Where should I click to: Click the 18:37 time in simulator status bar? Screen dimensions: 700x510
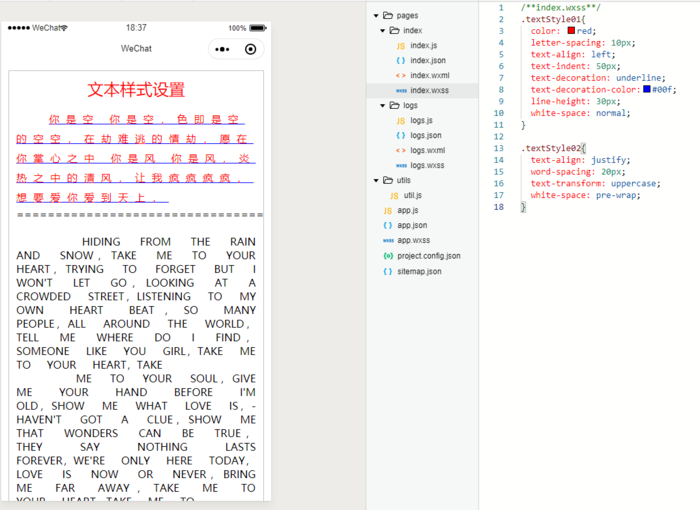[136, 28]
